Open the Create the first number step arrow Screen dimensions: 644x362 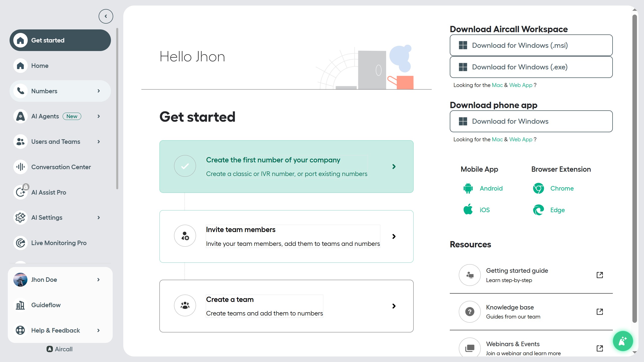(x=394, y=167)
